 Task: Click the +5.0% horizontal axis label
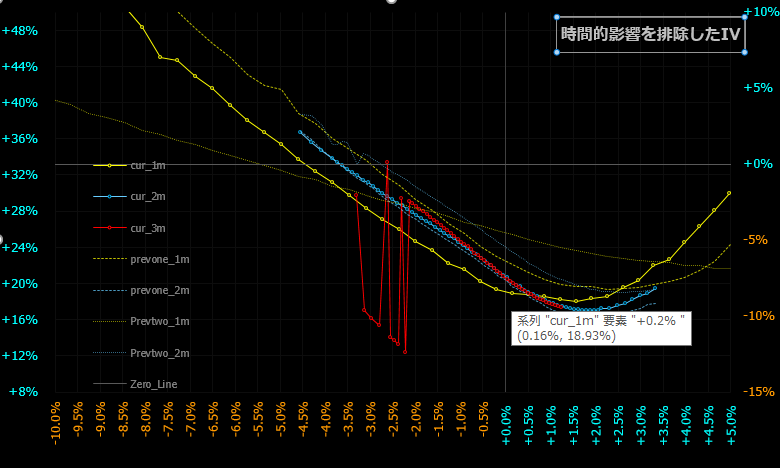pyautogui.click(x=731, y=425)
